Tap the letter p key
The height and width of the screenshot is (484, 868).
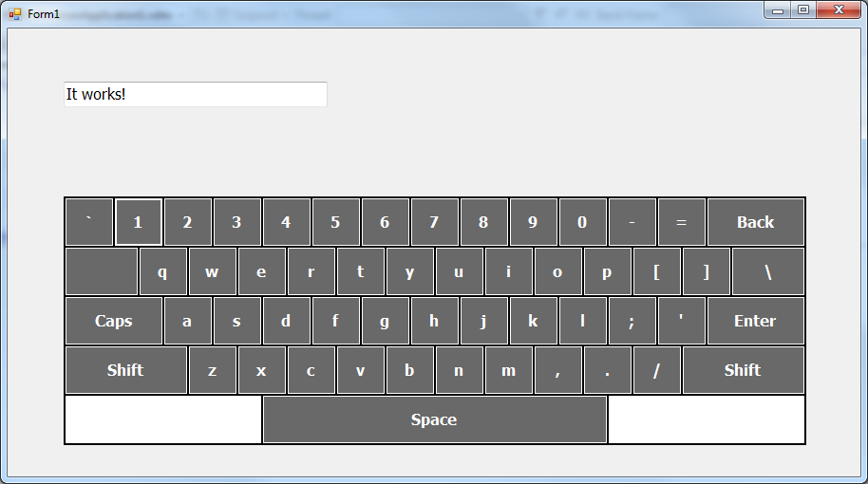607,271
